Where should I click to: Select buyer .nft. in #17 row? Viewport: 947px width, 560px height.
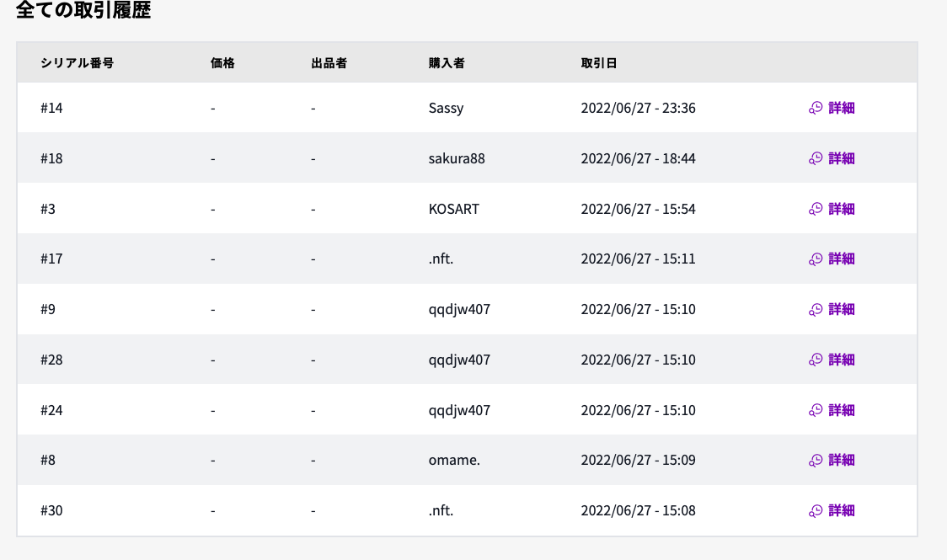point(441,259)
